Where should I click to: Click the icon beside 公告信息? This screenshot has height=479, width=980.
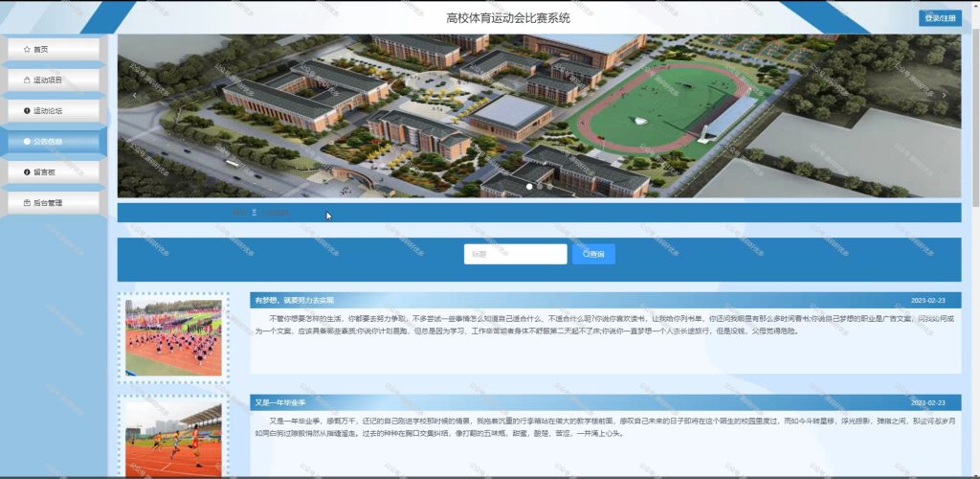click(x=26, y=142)
